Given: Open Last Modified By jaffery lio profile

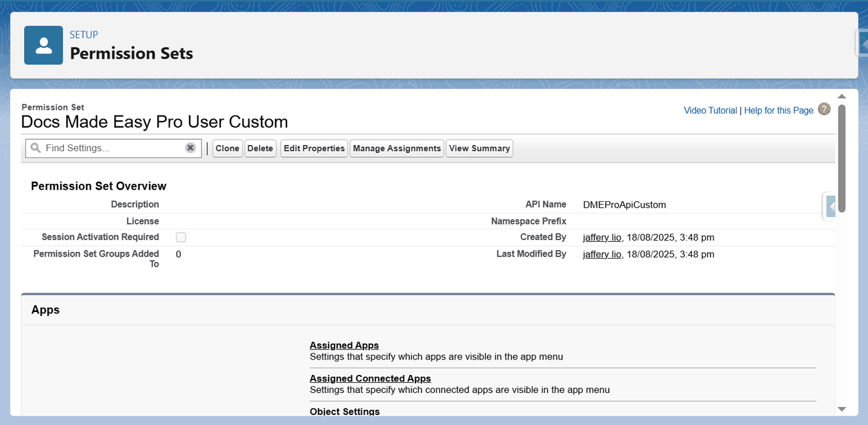Looking at the screenshot, I should coord(602,254).
